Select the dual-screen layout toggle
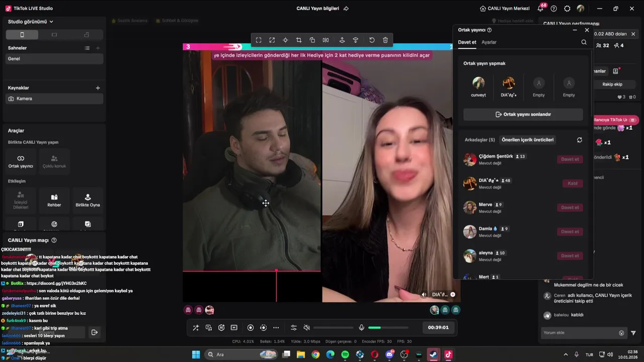This screenshot has width=644, height=362. 87,35
